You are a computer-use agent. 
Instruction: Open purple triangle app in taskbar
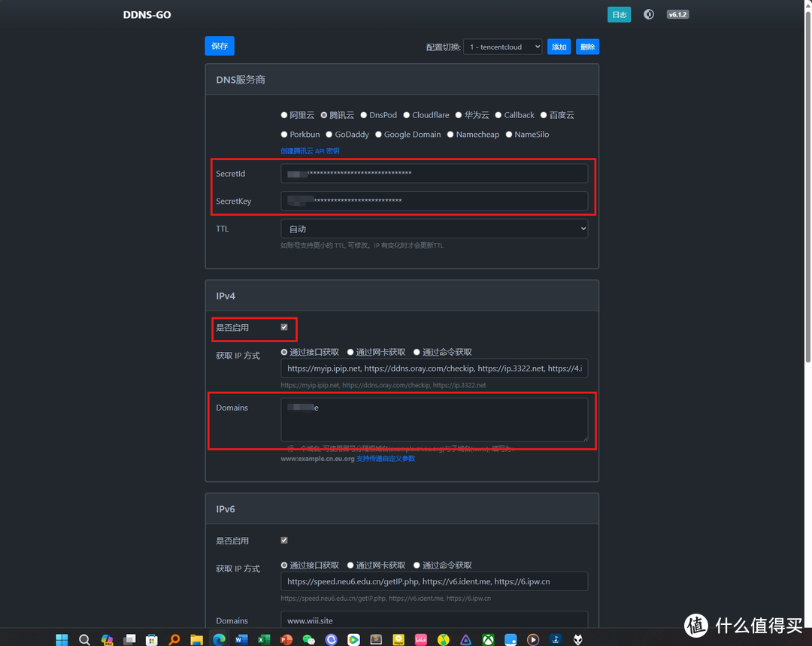coord(465,639)
